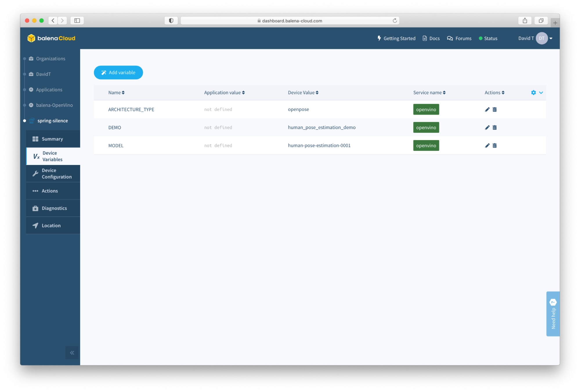580x392 pixels.
Task: Delete the DEMO variable with trash icon
Action: [x=494, y=128]
